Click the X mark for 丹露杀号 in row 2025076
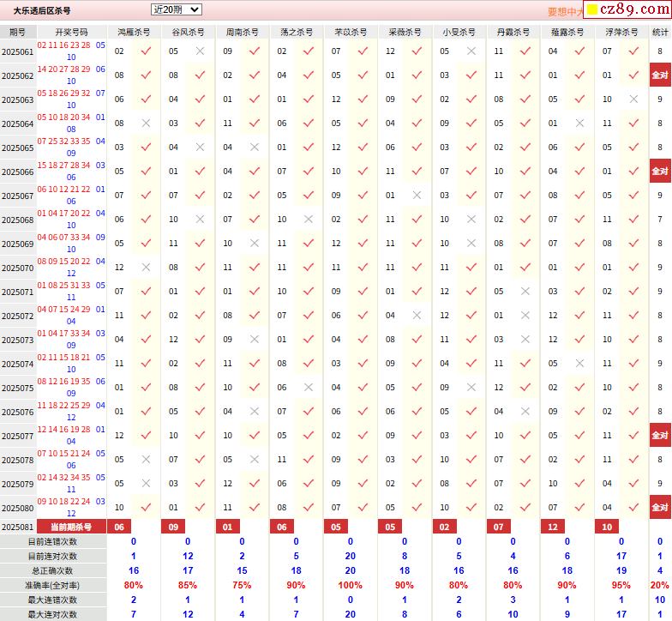This screenshot has height=621, width=672. pos(525,412)
